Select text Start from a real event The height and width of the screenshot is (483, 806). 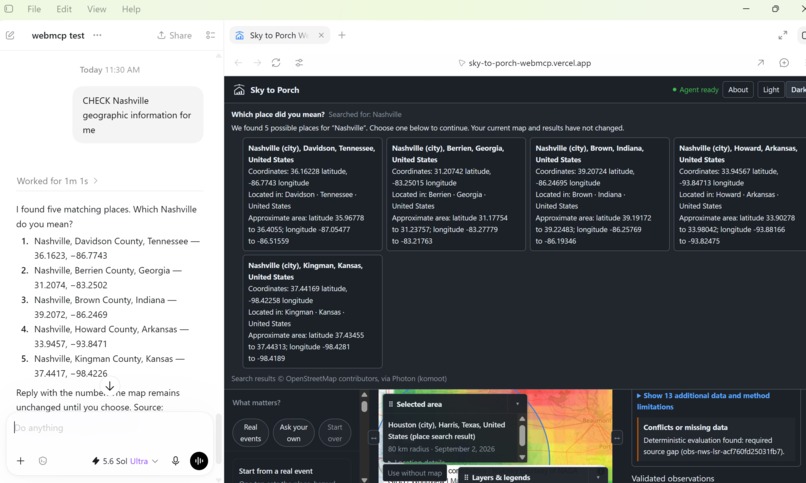click(x=276, y=471)
